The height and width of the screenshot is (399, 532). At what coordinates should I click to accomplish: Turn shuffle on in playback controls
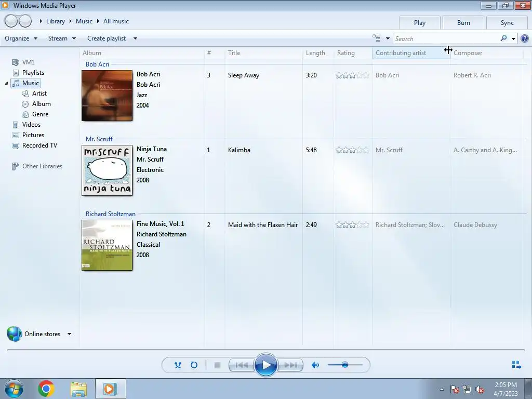[178, 365]
